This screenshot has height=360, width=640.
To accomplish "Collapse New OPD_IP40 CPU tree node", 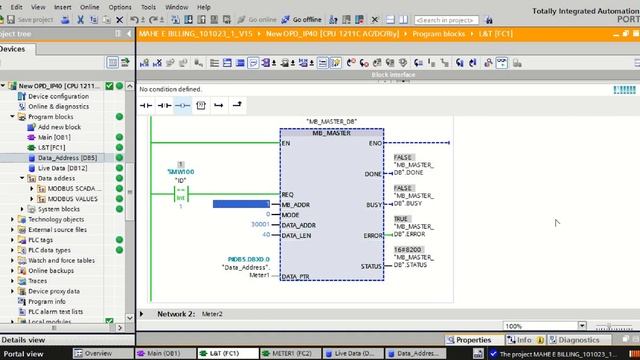I will (3, 86).
